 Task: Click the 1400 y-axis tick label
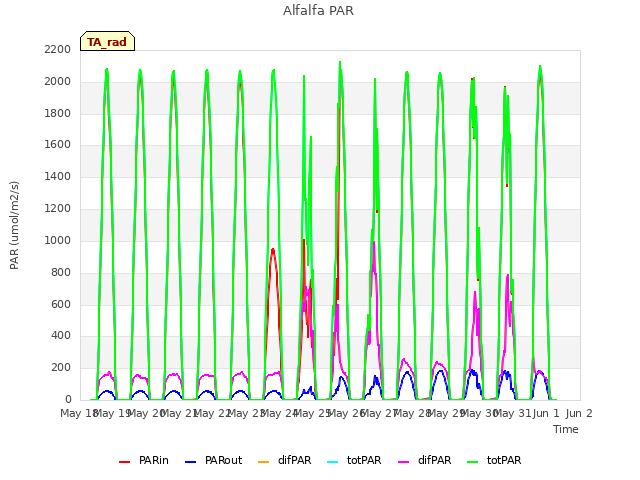[x=58, y=176]
